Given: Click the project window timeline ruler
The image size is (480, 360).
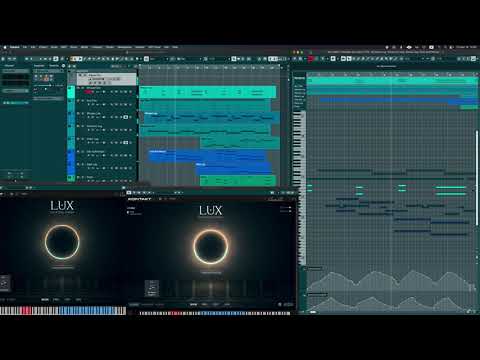Looking at the screenshot, I should (210, 68).
